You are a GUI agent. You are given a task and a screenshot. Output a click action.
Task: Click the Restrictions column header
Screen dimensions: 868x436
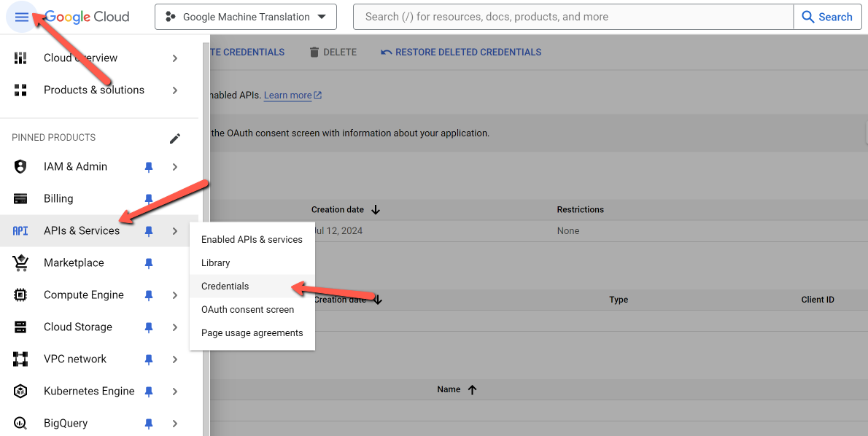[580, 210]
